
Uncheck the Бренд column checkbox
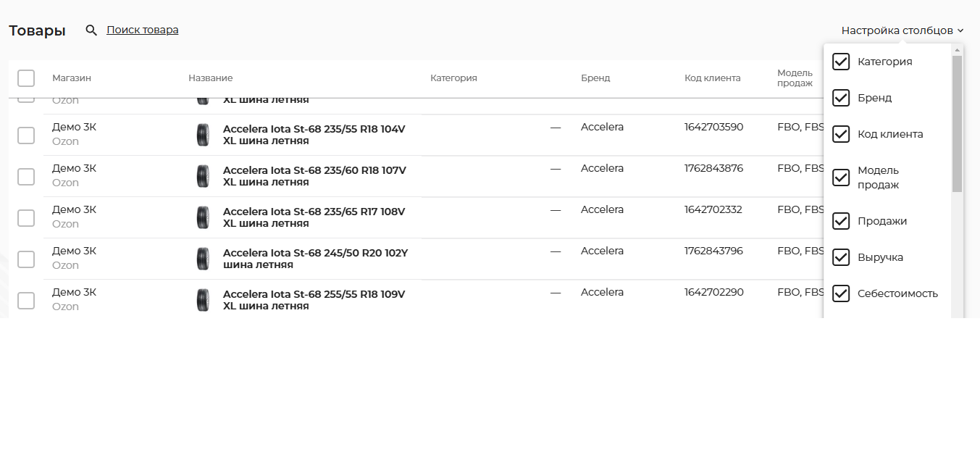point(841,98)
